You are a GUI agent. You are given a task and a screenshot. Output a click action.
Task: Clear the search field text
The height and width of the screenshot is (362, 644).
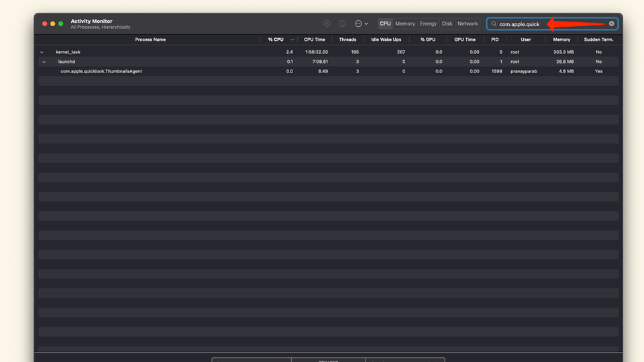click(612, 24)
